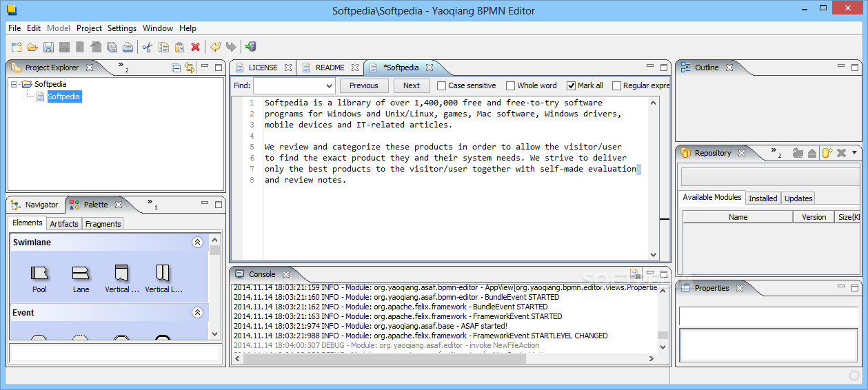Collapse the Softpedia project folder tree node
The width and height of the screenshot is (868, 390).
click(x=14, y=84)
